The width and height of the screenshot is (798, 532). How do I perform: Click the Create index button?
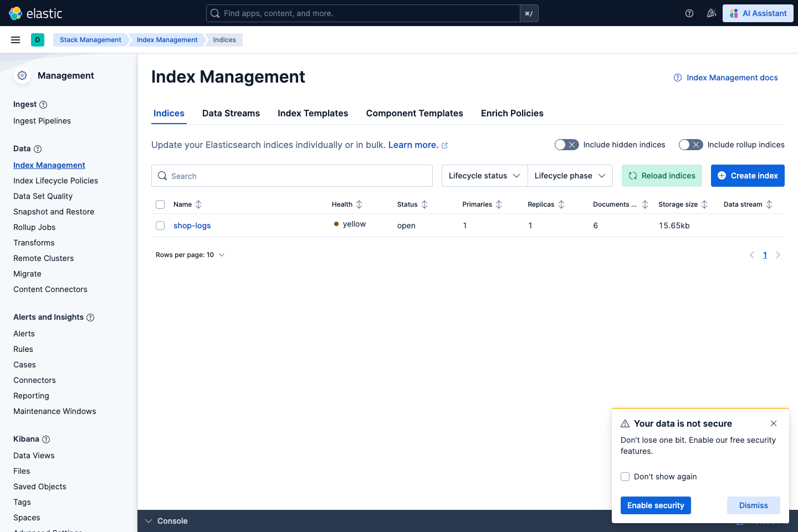point(748,176)
